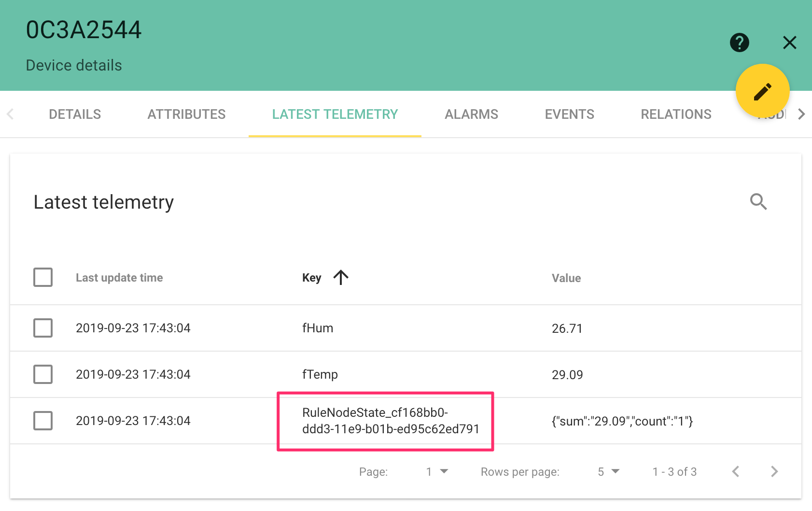Switch to the ALARMS tab
The image size is (812, 511).
(471, 114)
